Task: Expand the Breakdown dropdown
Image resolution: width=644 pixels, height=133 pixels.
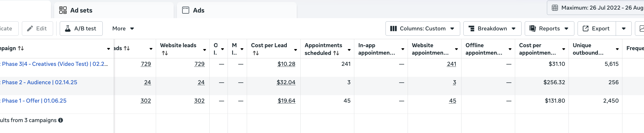Action: [492, 29]
